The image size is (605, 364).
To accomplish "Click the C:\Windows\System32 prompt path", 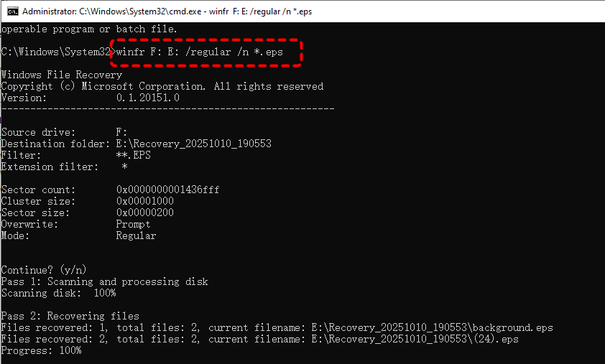I will pos(56,52).
